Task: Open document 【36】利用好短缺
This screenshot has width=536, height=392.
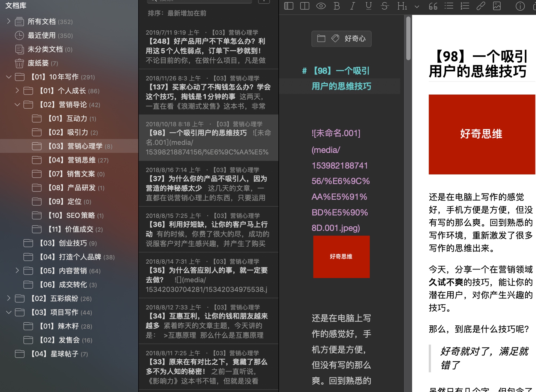Action: click(x=209, y=230)
